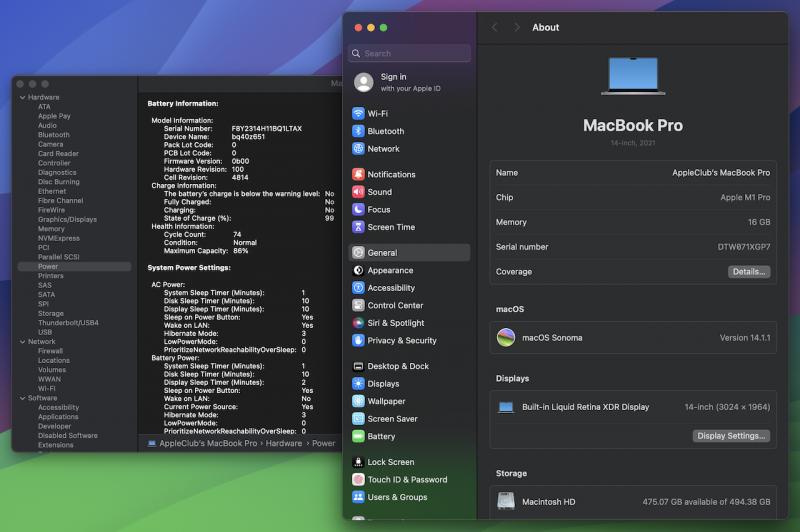Open Desktop & Dock icon
This screenshot has width=800, height=532.
[x=358, y=366]
